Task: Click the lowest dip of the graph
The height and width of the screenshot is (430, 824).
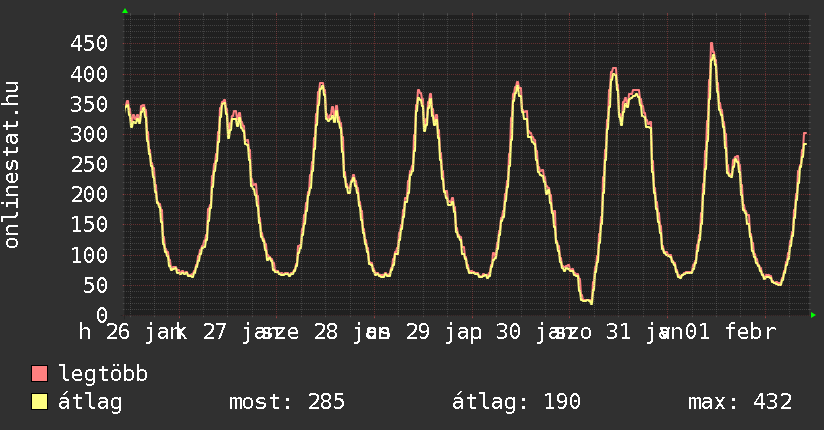Action: (x=589, y=301)
